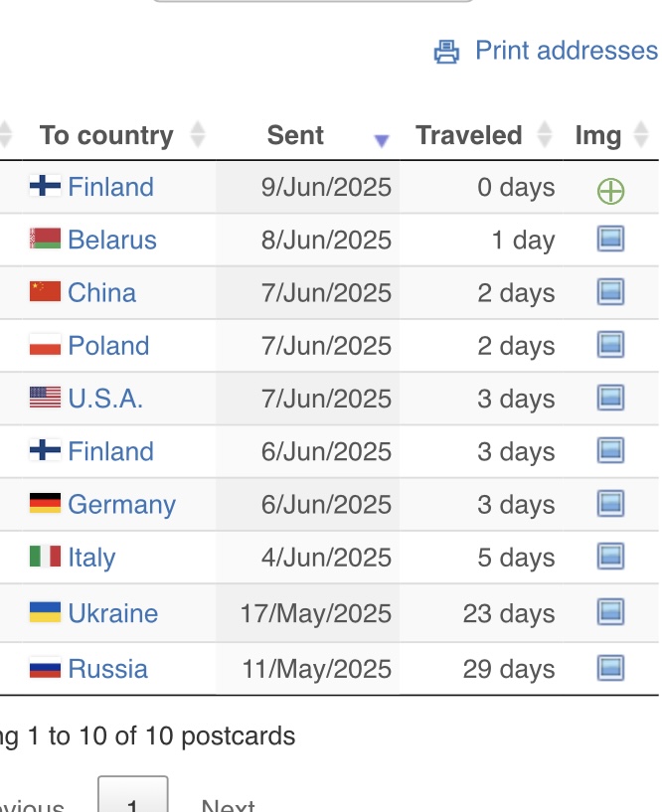Open the postcard image for China

610,291
